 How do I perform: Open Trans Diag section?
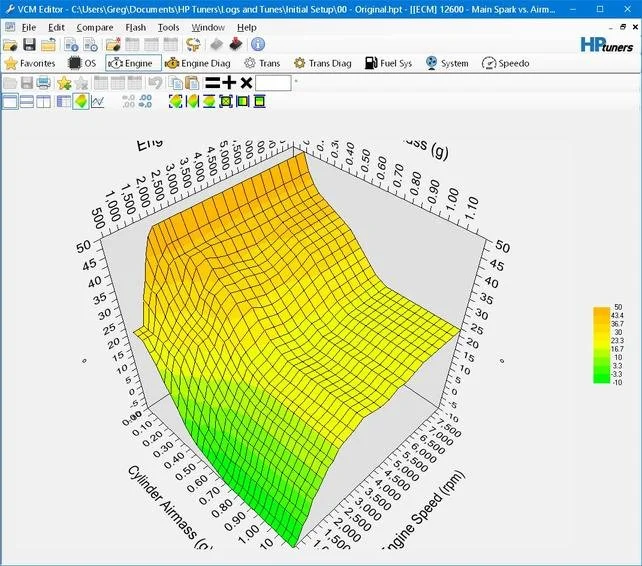[323, 63]
